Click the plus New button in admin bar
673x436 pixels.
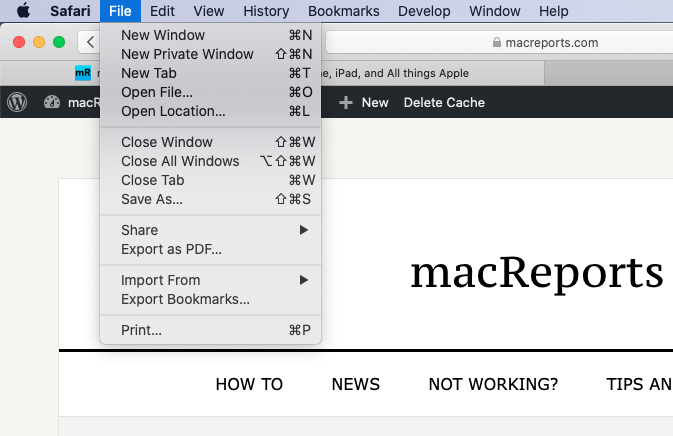(x=364, y=103)
